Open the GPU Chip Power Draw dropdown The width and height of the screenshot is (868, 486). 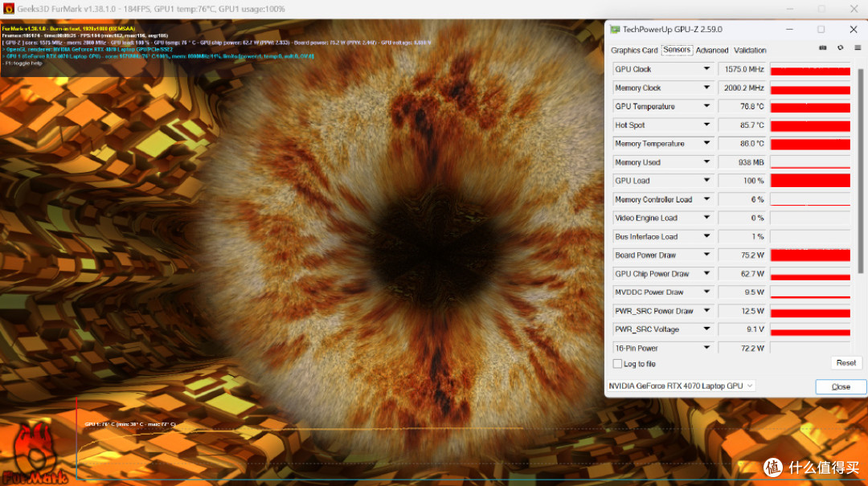(706, 273)
